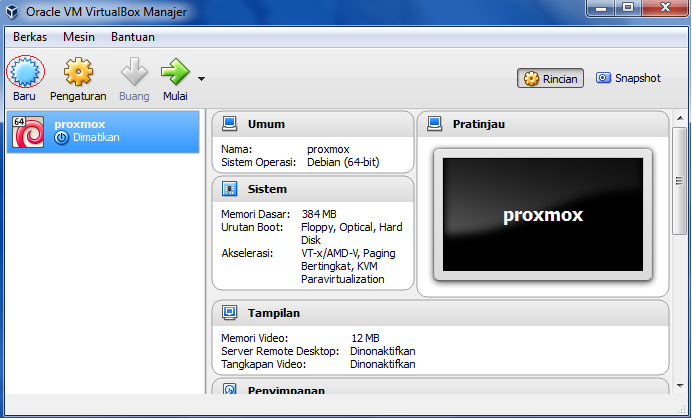Click the Pratinjau section title

(479, 124)
